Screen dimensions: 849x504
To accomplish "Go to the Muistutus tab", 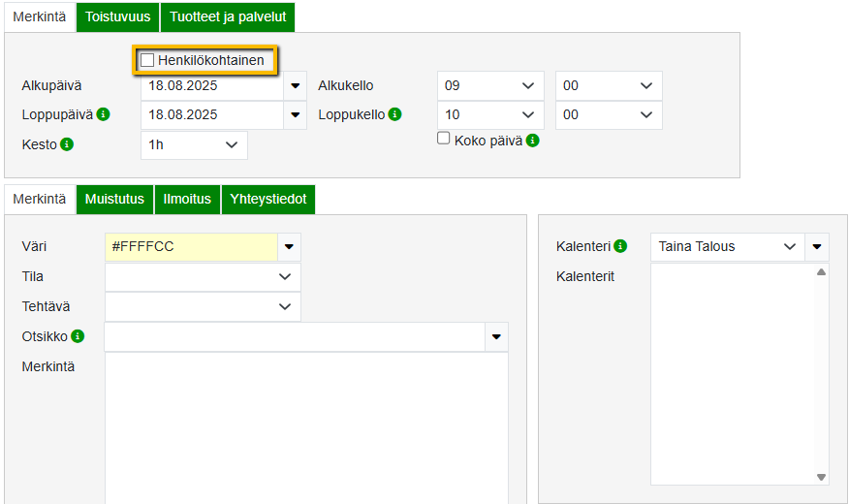I will point(114,199).
